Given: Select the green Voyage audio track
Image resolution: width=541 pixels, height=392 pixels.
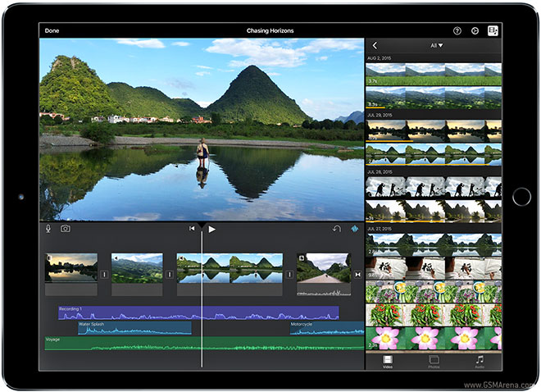Looking at the screenshot, I should 123,344.
